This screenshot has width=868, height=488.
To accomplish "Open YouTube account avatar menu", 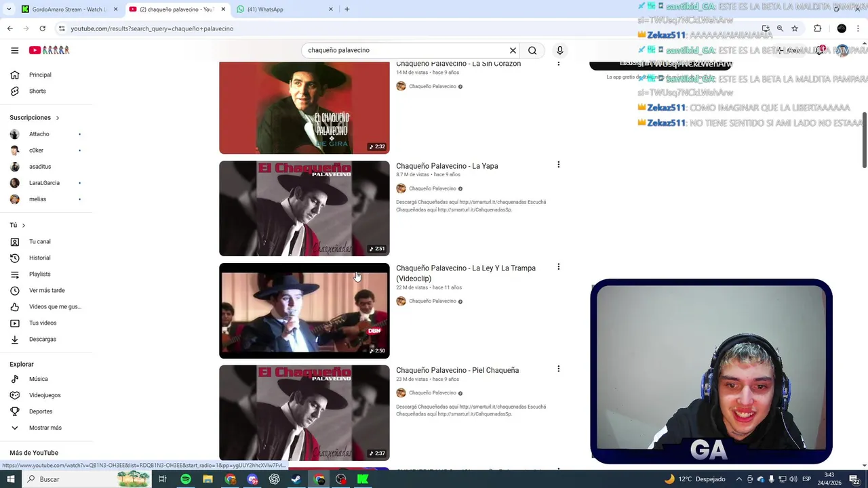I will 842,50.
